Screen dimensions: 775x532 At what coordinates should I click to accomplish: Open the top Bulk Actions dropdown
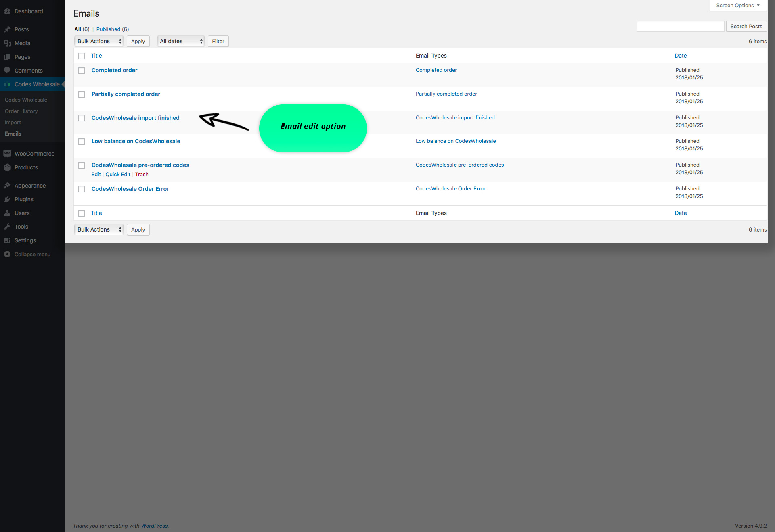pyautogui.click(x=99, y=41)
